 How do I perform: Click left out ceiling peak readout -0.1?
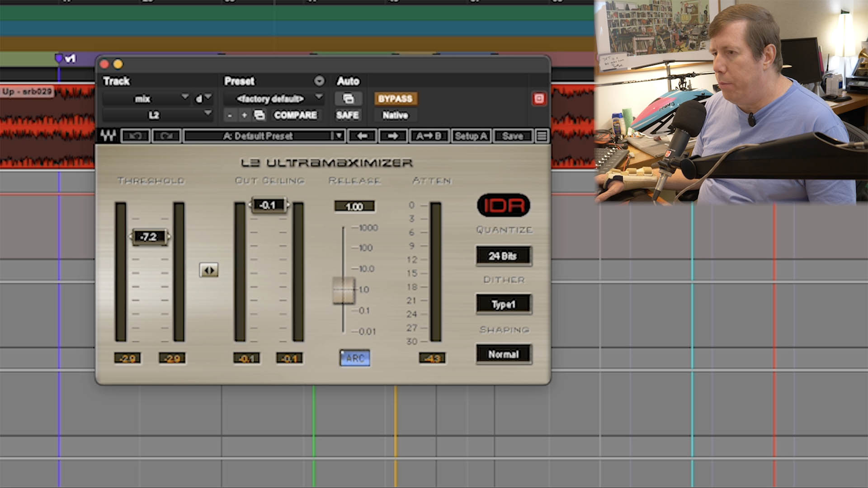(x=246, y=359)
